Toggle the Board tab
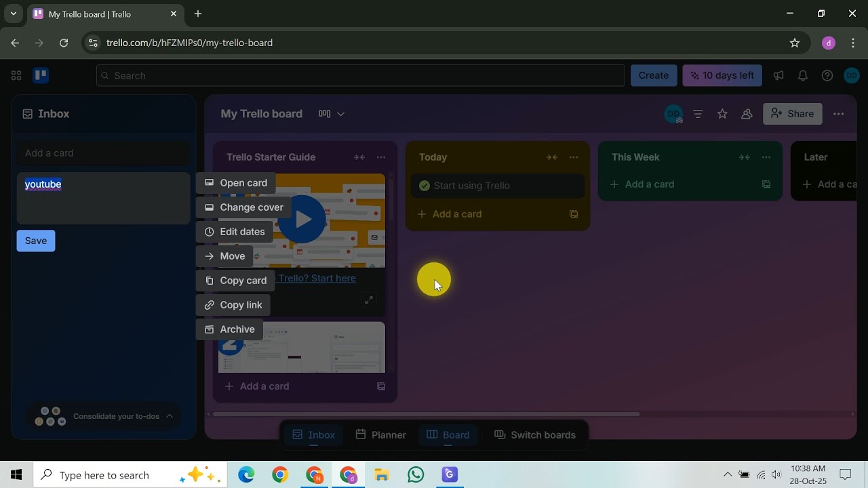The height and width of the screenshot is (488, 868). pos(448,435)
